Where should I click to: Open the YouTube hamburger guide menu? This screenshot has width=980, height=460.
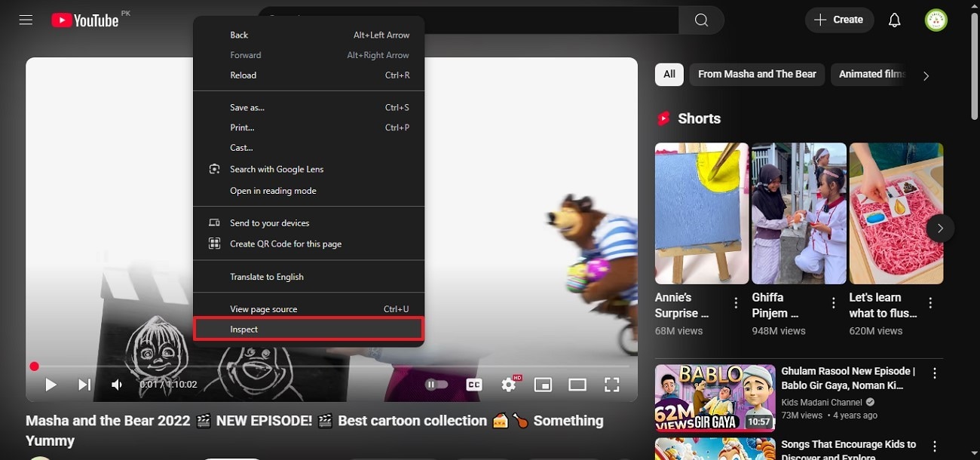click(26, 20)
